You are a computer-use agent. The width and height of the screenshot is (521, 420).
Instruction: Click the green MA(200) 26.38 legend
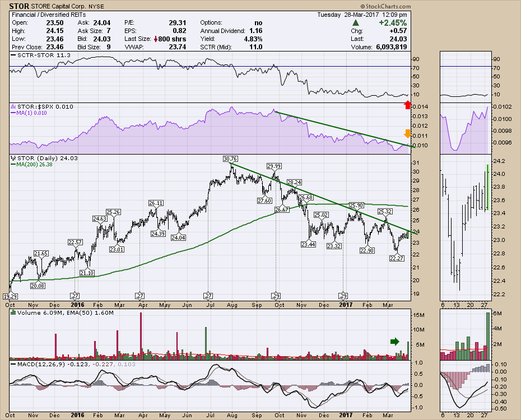(x=31, y=164)
